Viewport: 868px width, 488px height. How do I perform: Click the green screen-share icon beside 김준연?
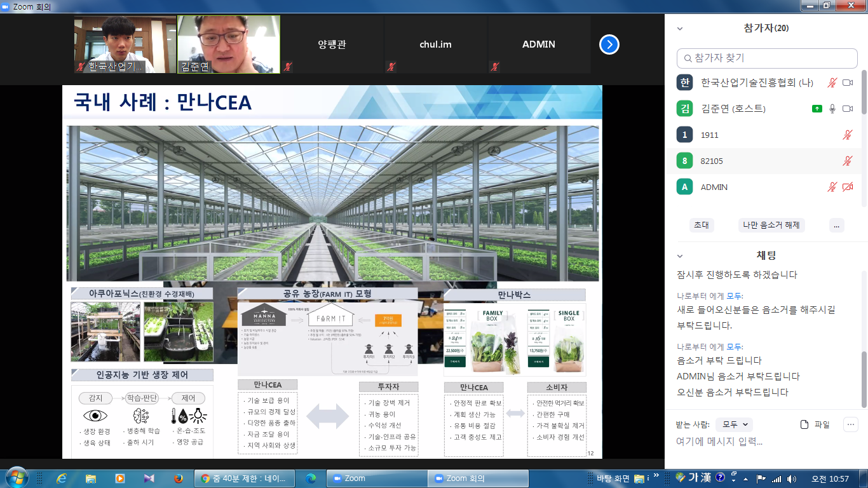pos(817,109)
